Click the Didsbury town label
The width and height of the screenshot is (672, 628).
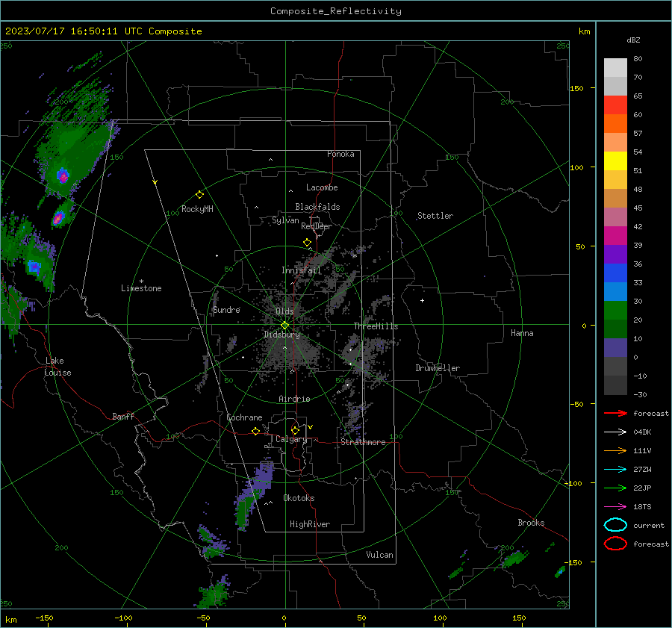tap(281, 335)
